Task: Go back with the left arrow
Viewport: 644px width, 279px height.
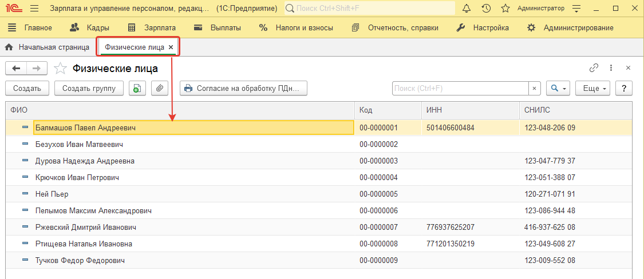Action: (x=16, y=69)
